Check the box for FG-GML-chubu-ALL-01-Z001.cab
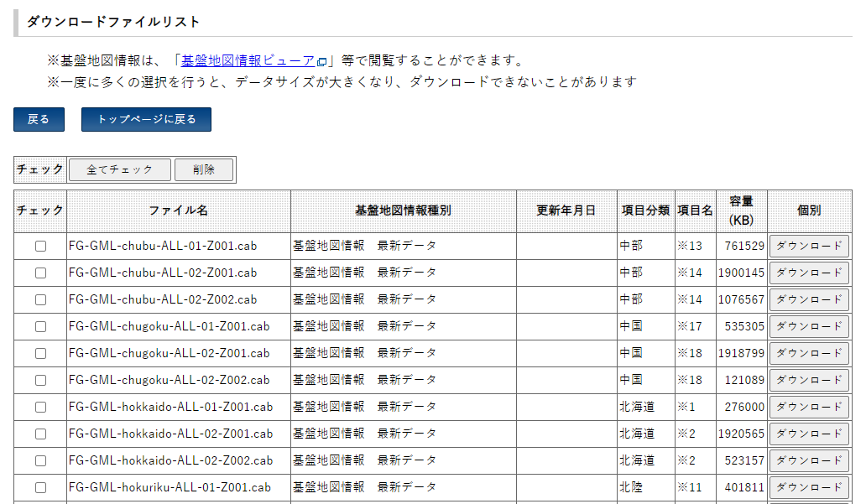 tap(40, 247)
